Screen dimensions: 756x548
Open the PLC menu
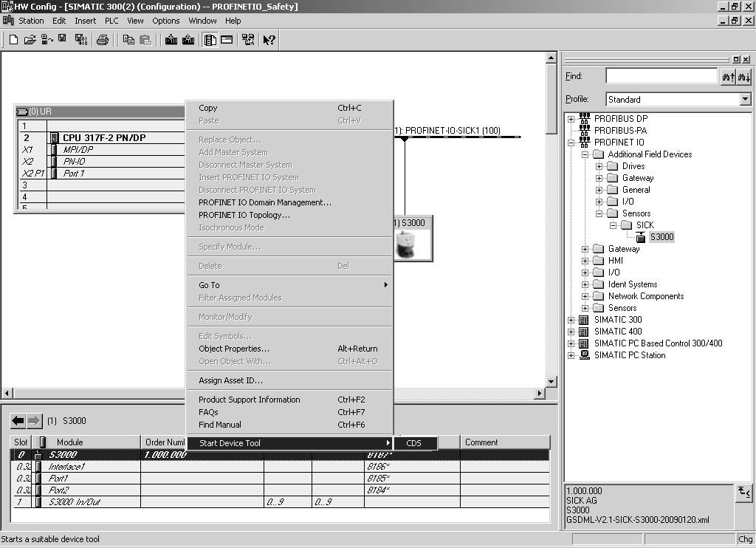point(111,20)
